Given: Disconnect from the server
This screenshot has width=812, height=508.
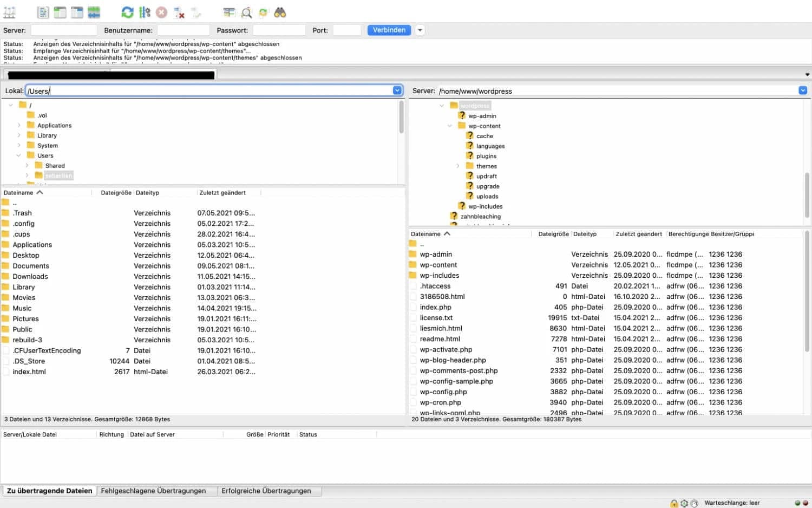Looking at the screenshot, I should (x=178, y=12).
